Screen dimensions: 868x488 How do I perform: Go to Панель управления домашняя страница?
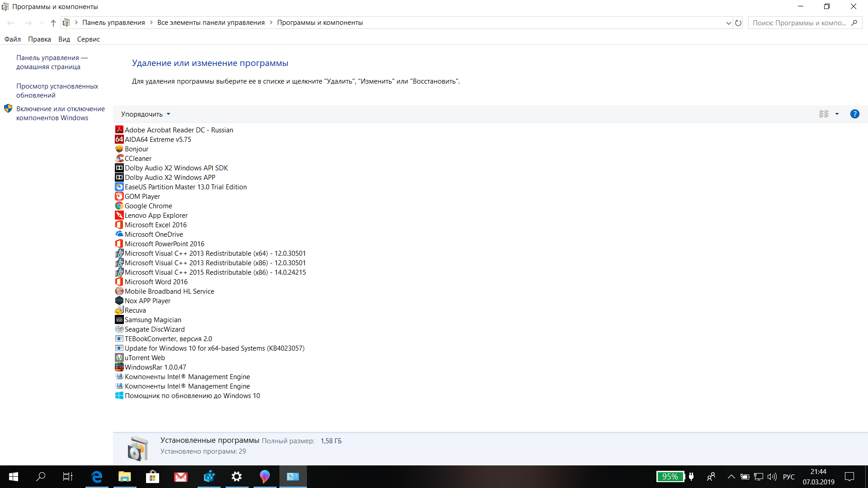52,62
